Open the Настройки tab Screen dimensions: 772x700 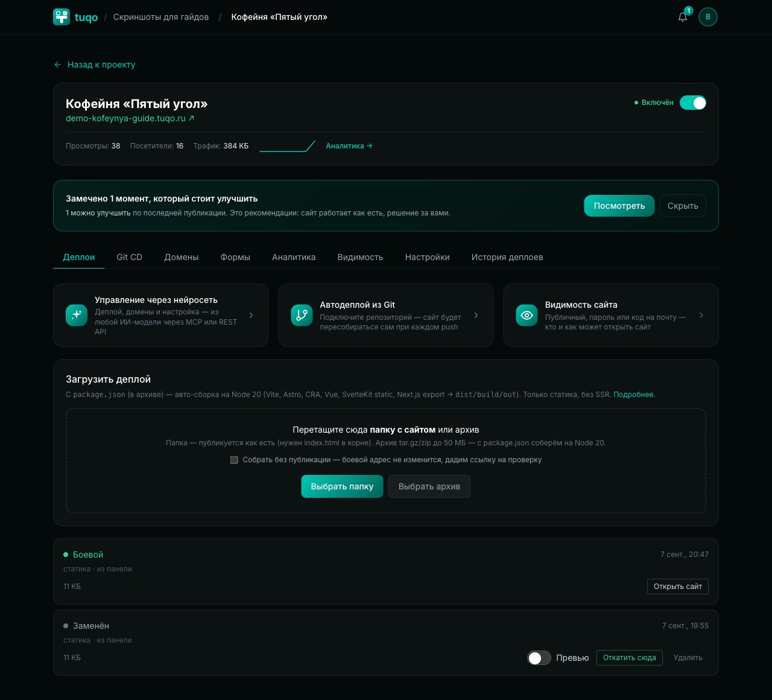pyautogui.click(x=428, y=257)
